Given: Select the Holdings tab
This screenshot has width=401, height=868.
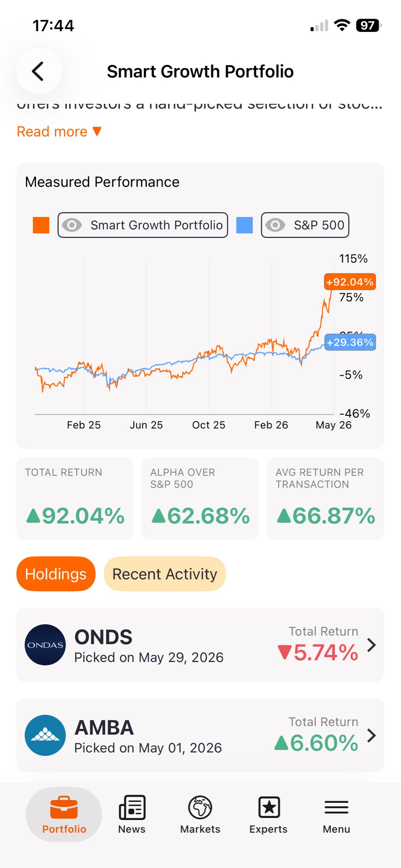Looking at the screenshot, I should coord(56,574).
